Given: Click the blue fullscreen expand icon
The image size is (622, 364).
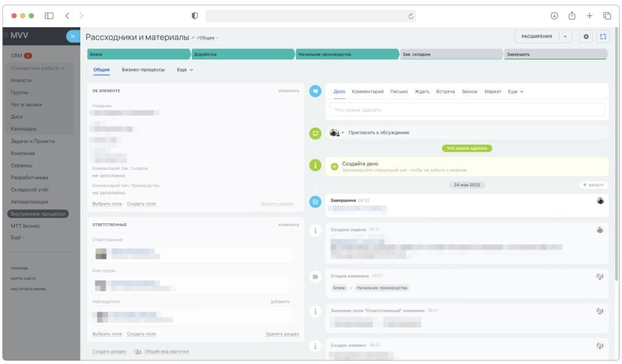Looking at the screenshot, I should (603, 36).
